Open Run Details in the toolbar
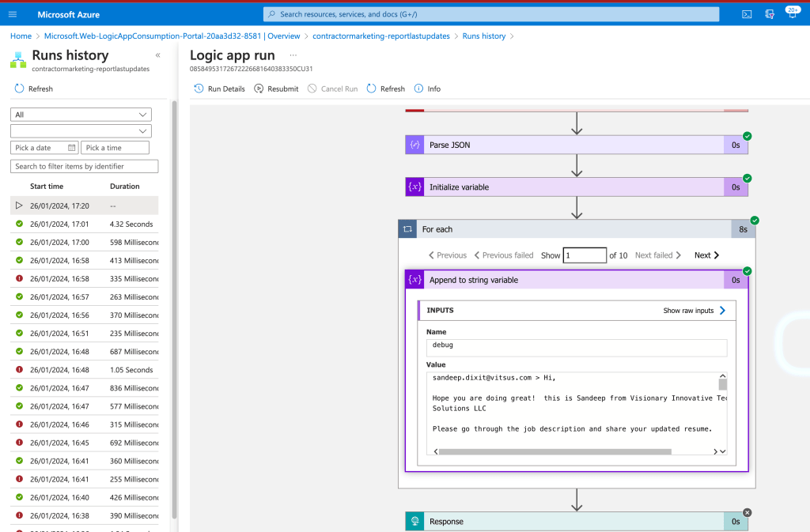 tap(220, 89)
